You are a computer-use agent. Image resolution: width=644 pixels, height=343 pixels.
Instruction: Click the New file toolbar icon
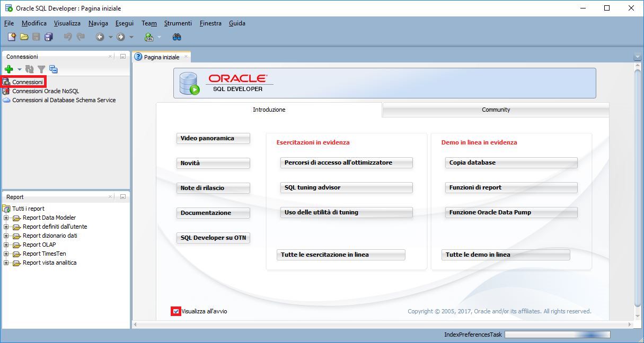click(12, 37)
